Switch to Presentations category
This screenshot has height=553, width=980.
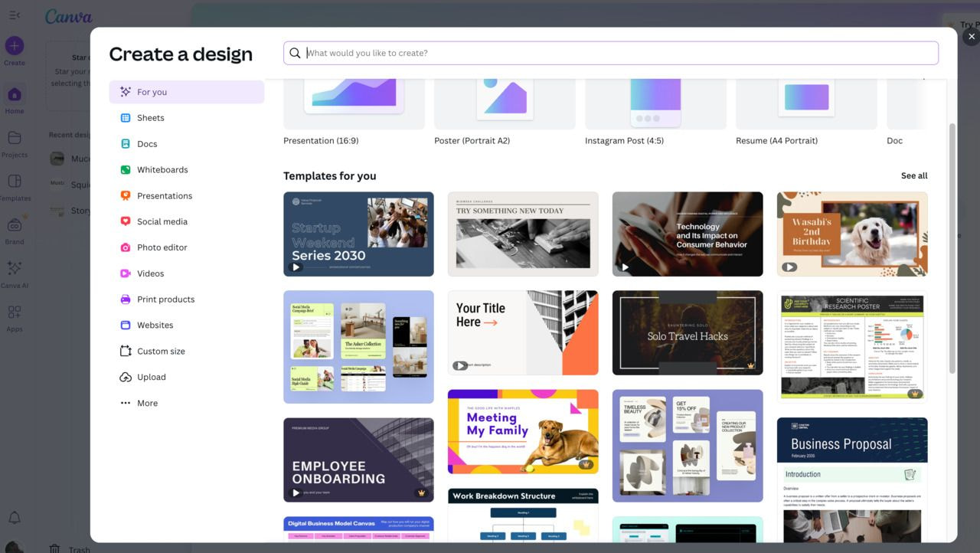coord(164,196)
